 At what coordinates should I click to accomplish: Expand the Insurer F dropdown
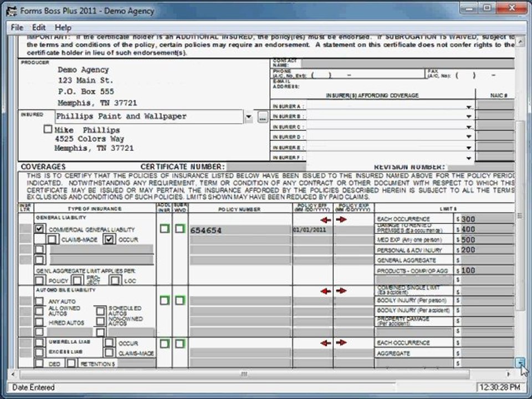469,158
